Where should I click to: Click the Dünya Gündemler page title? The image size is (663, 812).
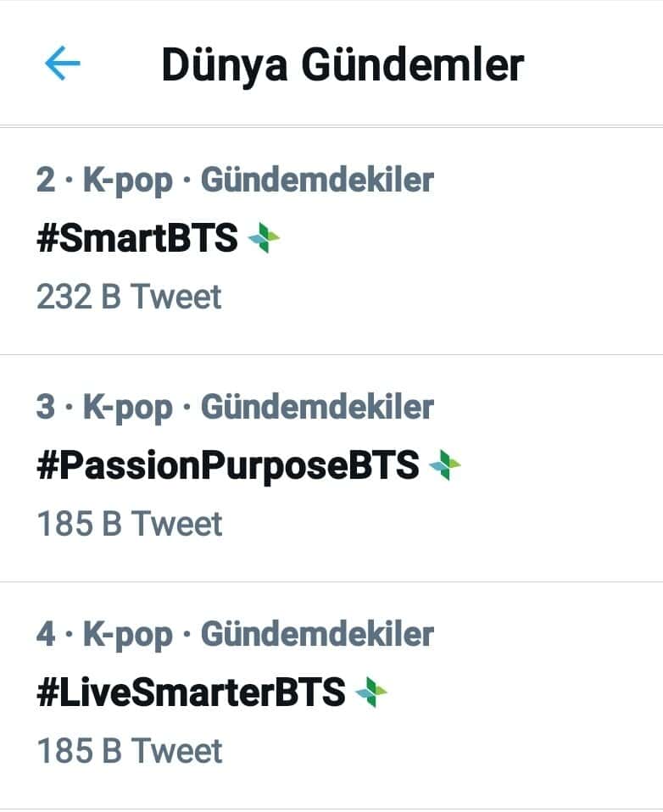click(x=343, y=65)
